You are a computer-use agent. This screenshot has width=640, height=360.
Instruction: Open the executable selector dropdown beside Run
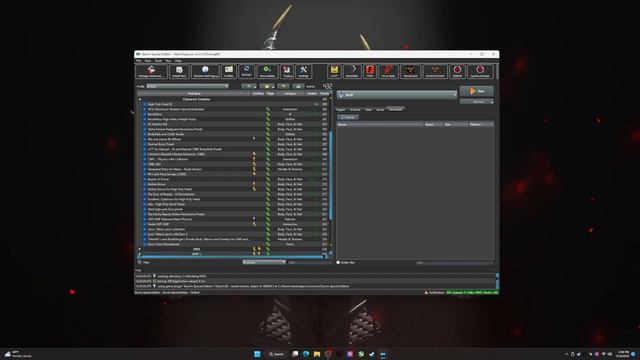(x=397, y=95)
